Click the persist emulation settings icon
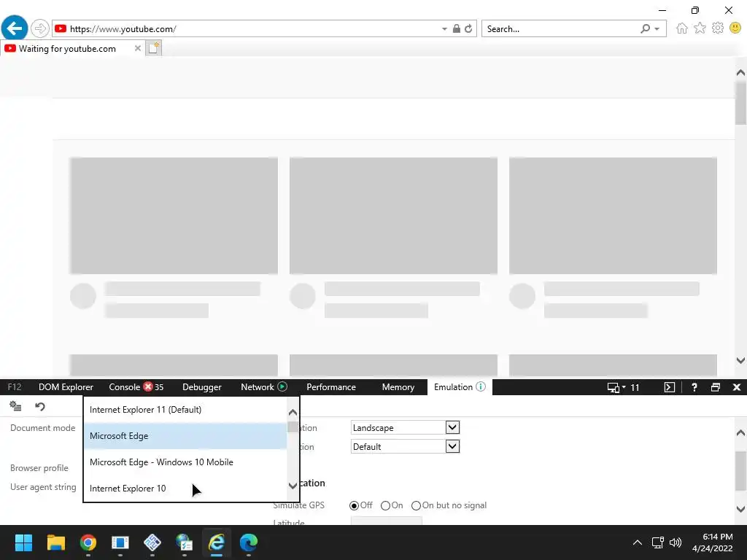 (15, 406)
